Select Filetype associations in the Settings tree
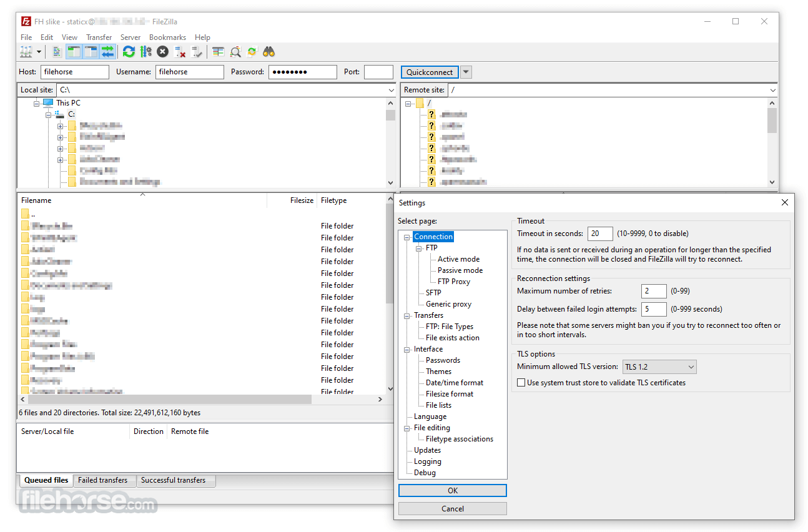Image resolution: width=808 pixels, height=532 pixels. (x=460, y=439)
